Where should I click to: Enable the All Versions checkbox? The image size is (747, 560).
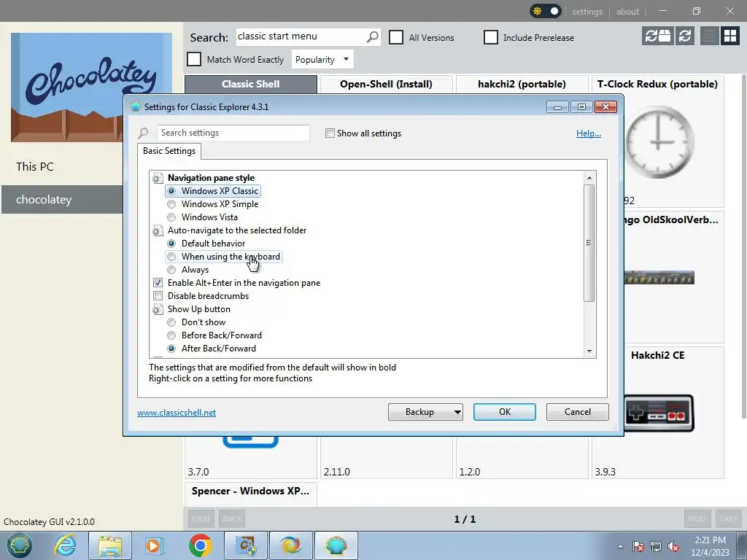tap(396, 37)
